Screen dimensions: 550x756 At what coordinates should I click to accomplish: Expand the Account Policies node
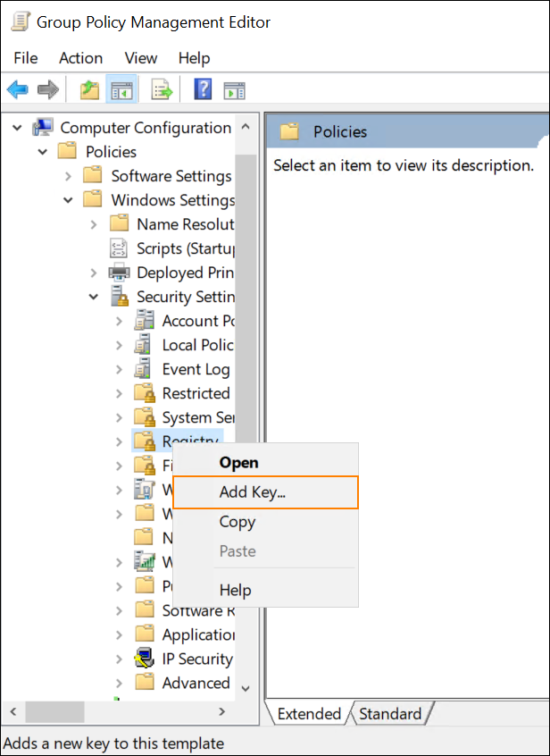pos(119,321)
